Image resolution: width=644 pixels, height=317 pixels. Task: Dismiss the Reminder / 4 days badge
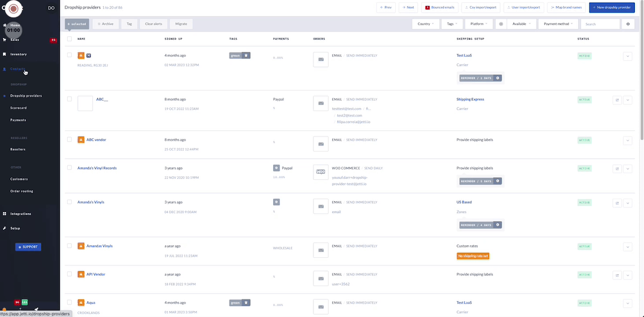pos(497,225)
